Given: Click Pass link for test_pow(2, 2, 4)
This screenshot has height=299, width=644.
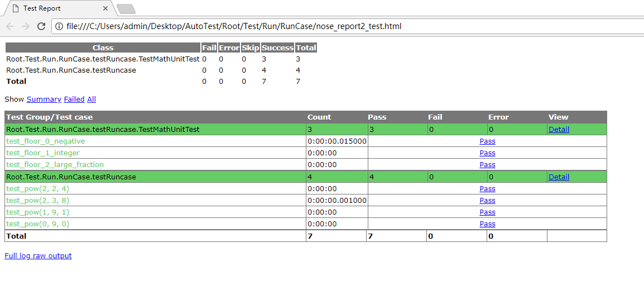Looking at the screenshot, I should [x=487, y=189].
